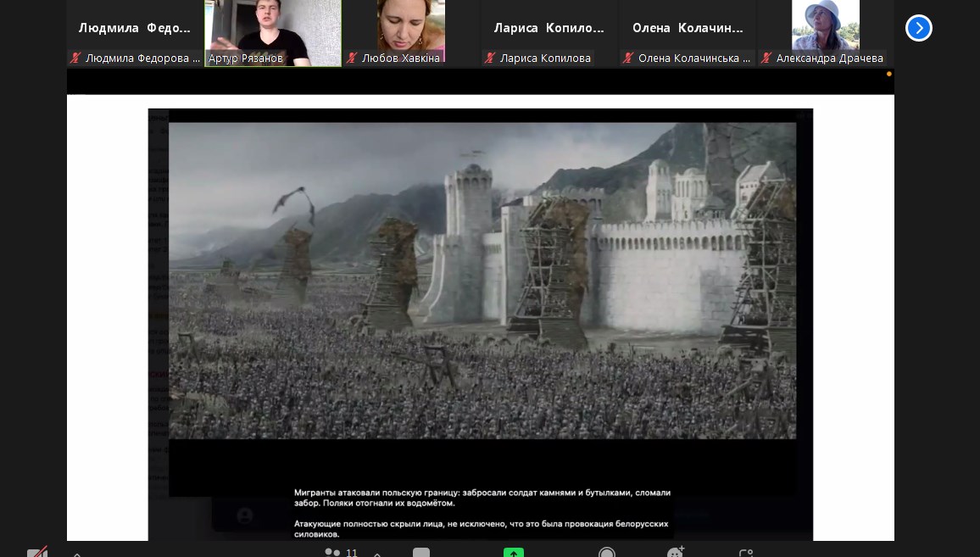Click the muted mic icon for Любов Хавкіна

click(352, 58)
